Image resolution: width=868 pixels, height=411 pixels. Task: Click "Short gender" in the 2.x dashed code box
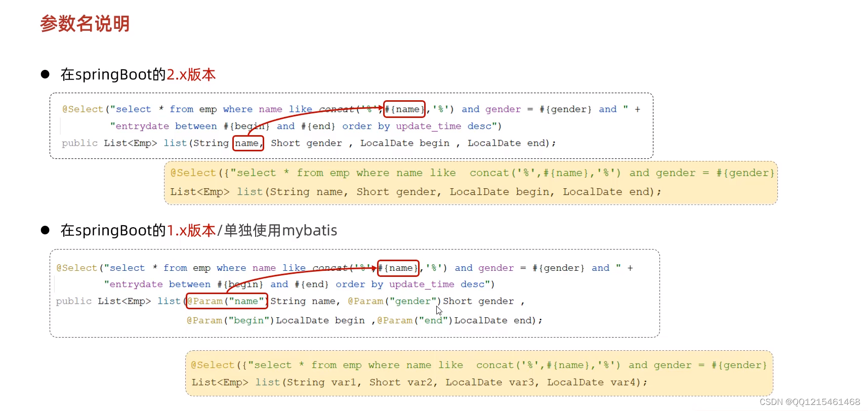(x=306, y=143)
